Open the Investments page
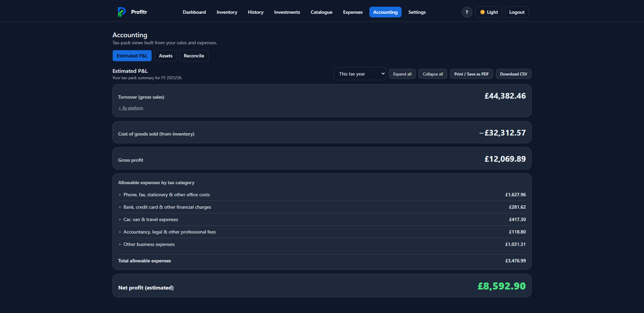This screenshot has height=313, width=644. [x=287, y=12]
